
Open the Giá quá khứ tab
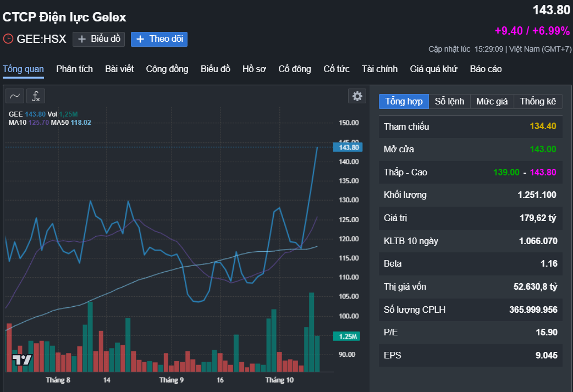(433, 69)
